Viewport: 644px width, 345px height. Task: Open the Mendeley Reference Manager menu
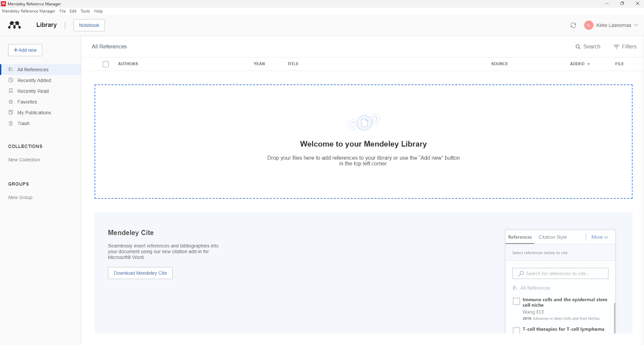pos(29,11)
